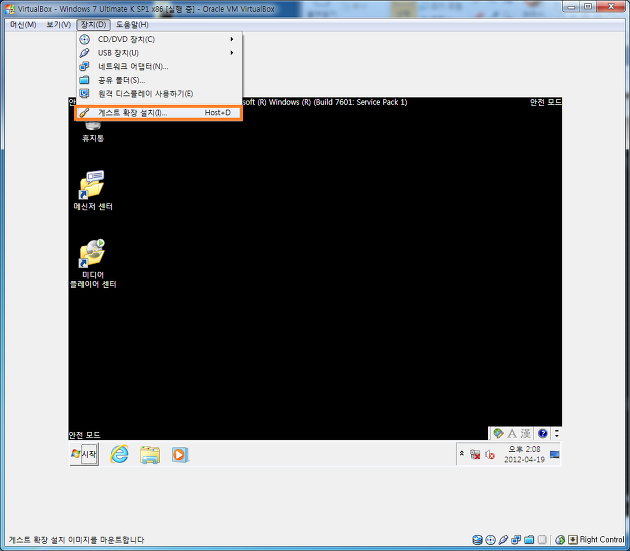630x551 pixels.
Task: Click the Right Control host key label
Action: [x=602, y=540]
